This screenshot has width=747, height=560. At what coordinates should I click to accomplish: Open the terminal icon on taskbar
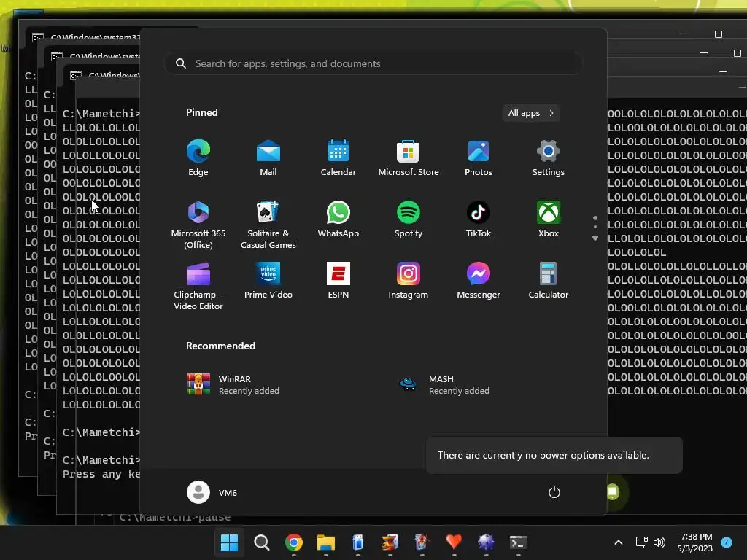click(x=519, y=542)
